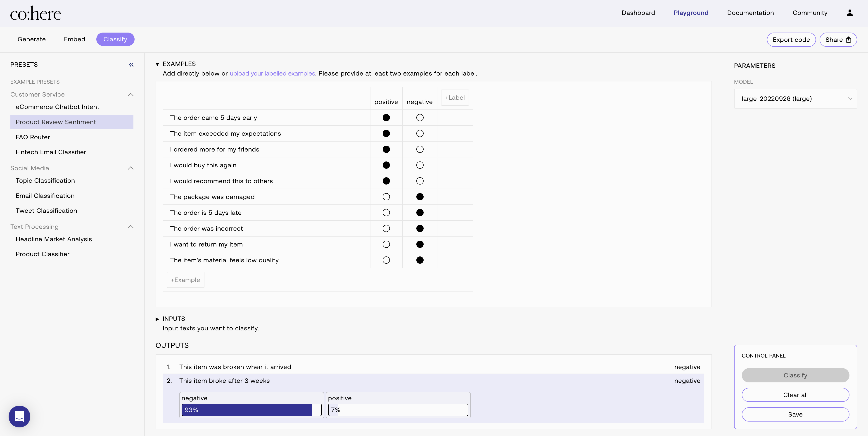Click the Share button with upload icon
868x436 pixels.
click(838, 40)
